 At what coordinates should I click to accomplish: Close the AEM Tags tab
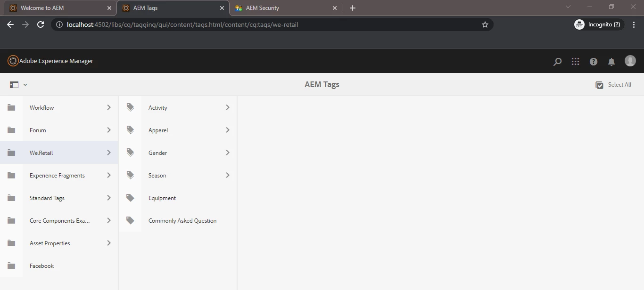coord(222,8)
